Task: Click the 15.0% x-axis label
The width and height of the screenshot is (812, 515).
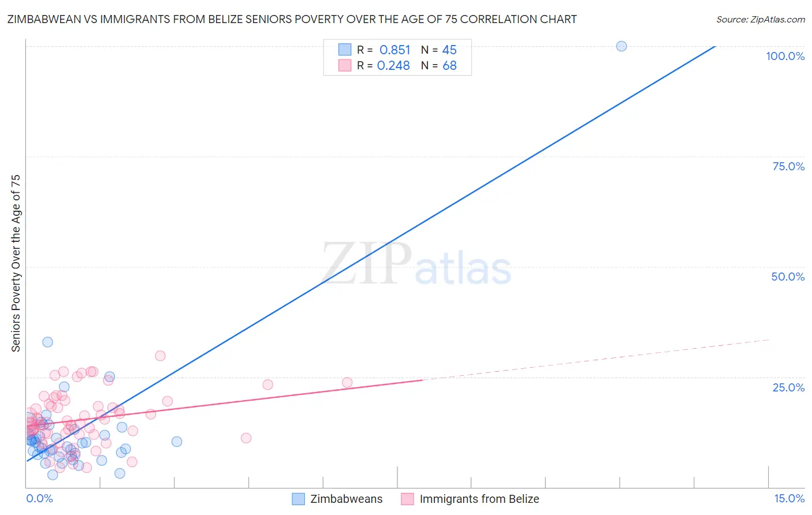Action: pos(789,498)
